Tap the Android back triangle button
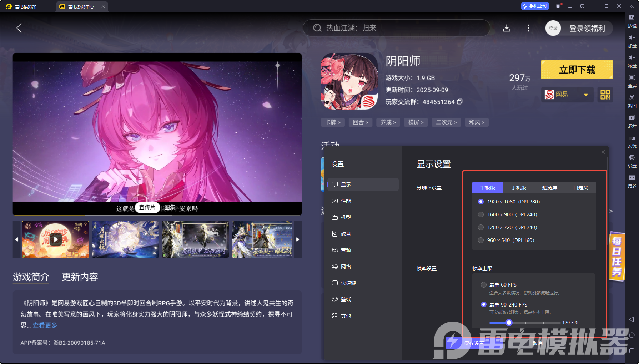This screenshot has height=364, width=639. coord(632,319)
